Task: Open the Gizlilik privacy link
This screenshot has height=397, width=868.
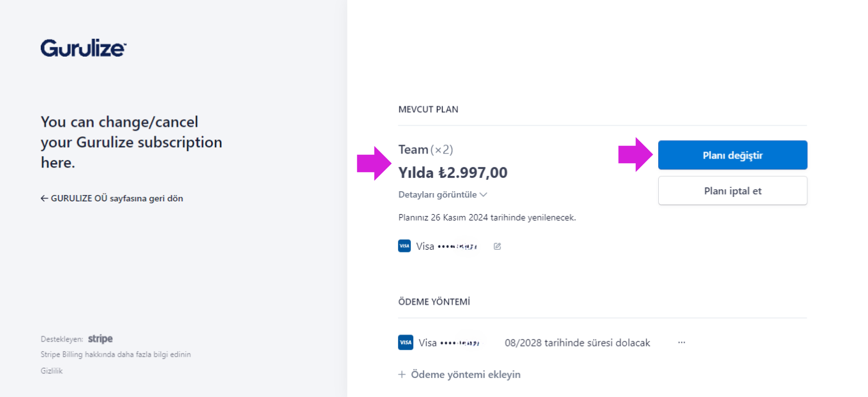Action: [x=52, y=371]
